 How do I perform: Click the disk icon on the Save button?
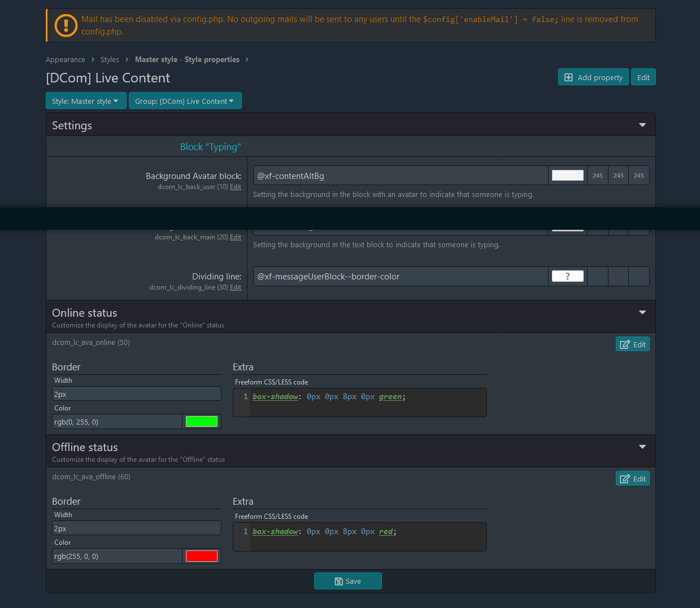pos(338,580)
